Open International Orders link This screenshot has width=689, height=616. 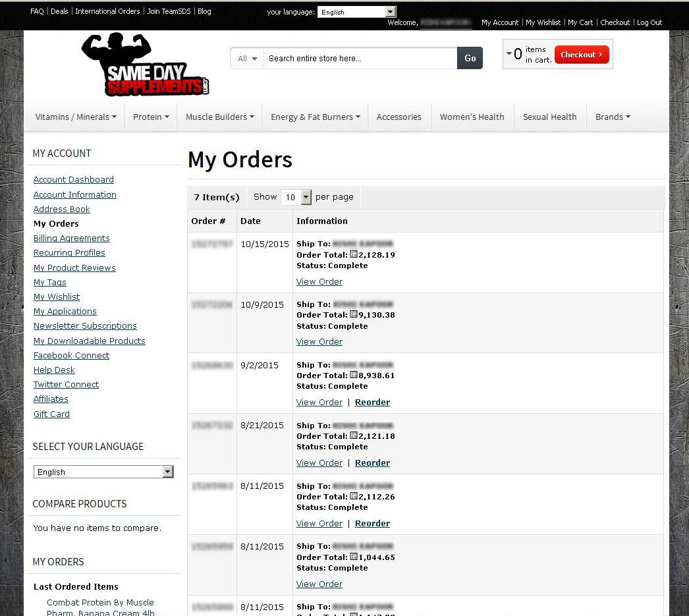click(107, 11)
